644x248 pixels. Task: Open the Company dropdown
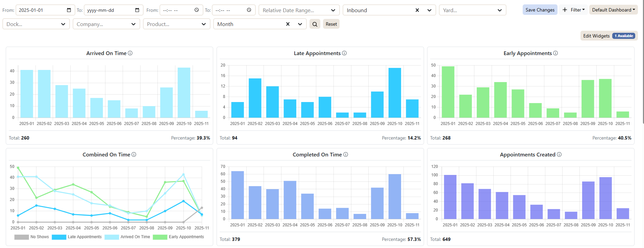click(106, 24)
